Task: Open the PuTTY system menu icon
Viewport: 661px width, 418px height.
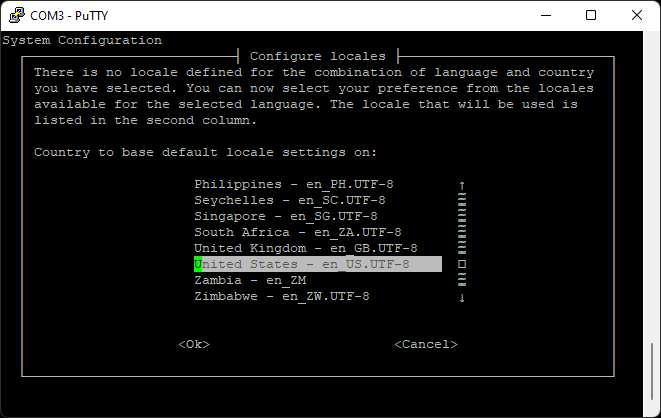Action: coord(15,15)
